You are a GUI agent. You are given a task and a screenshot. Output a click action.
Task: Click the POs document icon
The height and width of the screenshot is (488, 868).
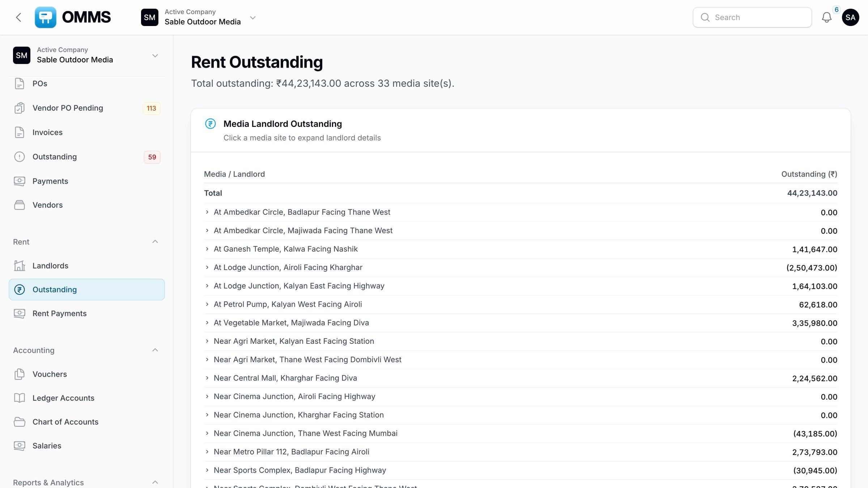(x=20, y=84)
